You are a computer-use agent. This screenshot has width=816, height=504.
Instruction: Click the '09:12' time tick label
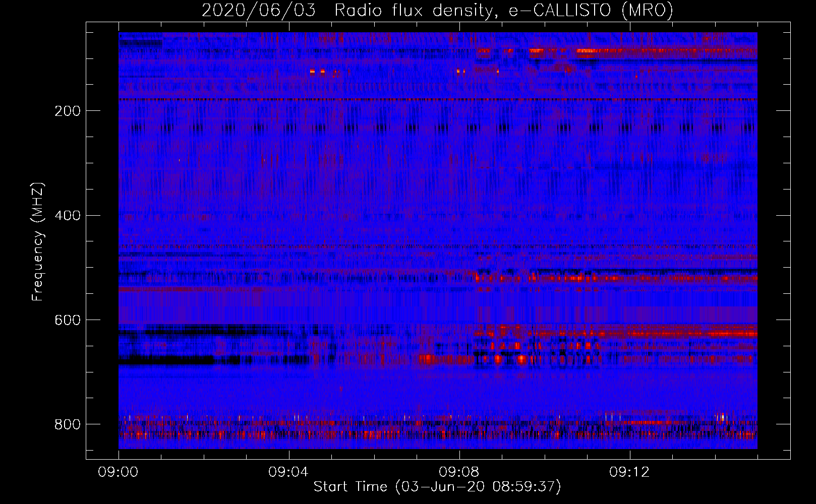629,472
